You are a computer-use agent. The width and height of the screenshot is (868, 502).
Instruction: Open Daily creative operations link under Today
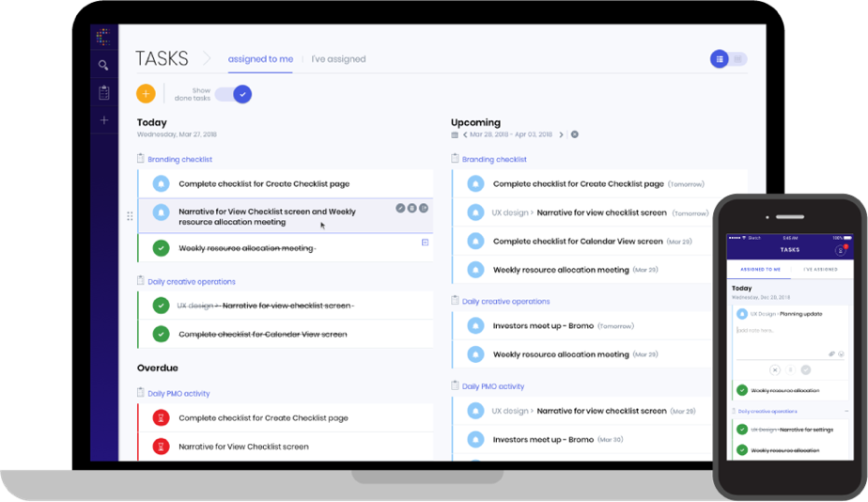pyautogui.click(x=192, y=282)
